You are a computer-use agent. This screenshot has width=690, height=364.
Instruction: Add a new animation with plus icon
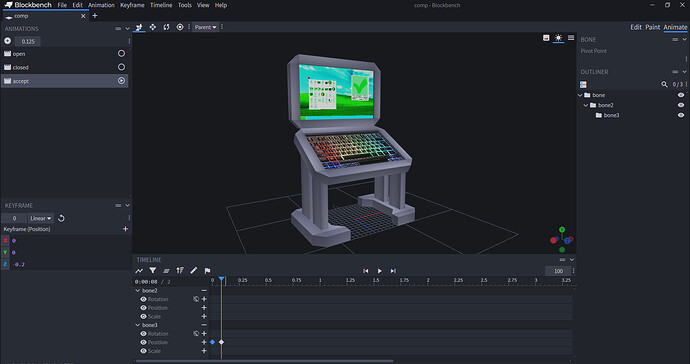pos(7,41)
